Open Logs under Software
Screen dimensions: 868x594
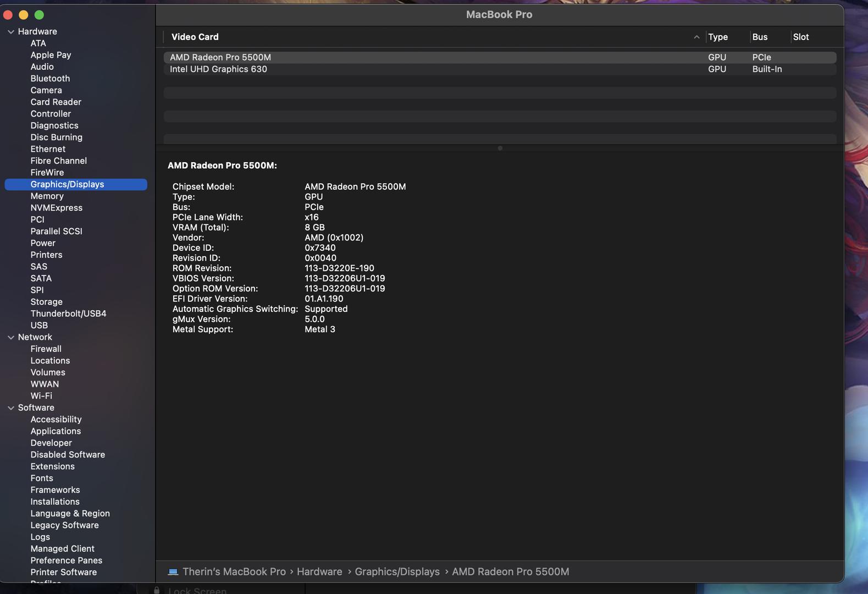40,537
